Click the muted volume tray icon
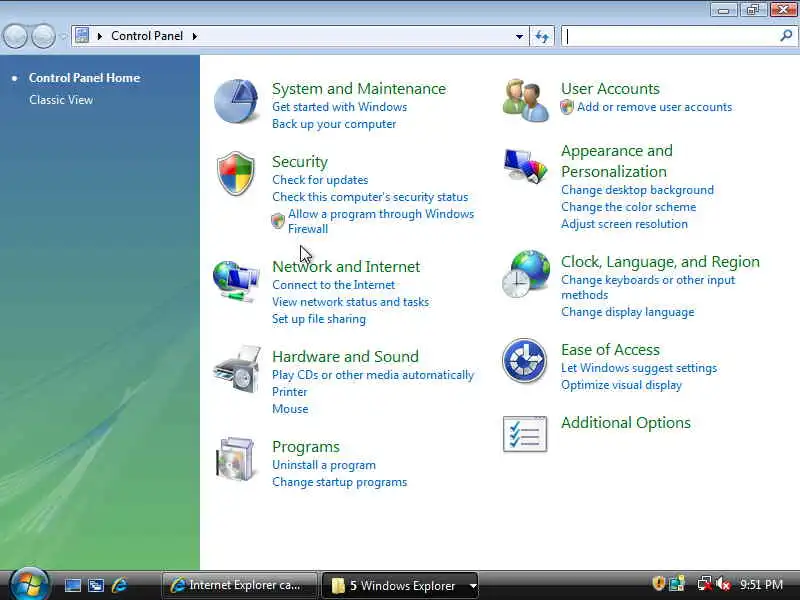The image size is (800, 600). [x=723, y=584]
